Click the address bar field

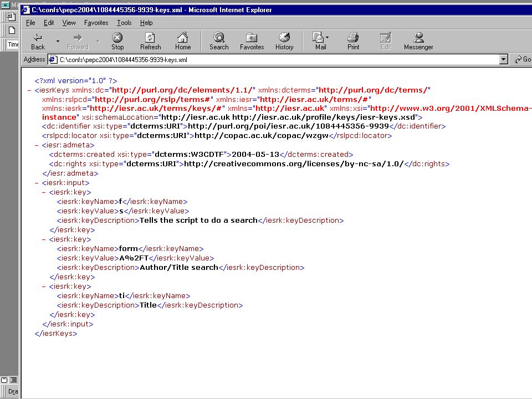pos(278,60)
